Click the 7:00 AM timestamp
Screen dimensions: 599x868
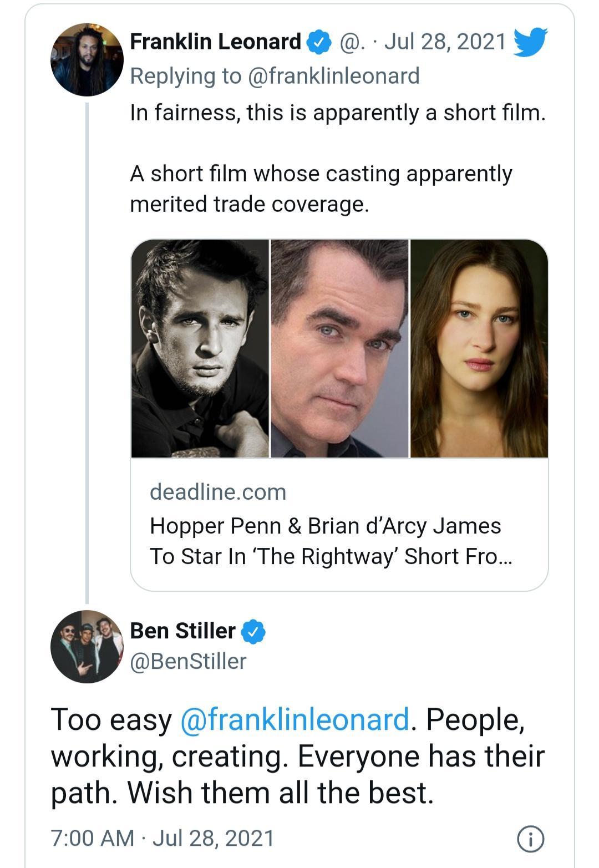point(92,838)
